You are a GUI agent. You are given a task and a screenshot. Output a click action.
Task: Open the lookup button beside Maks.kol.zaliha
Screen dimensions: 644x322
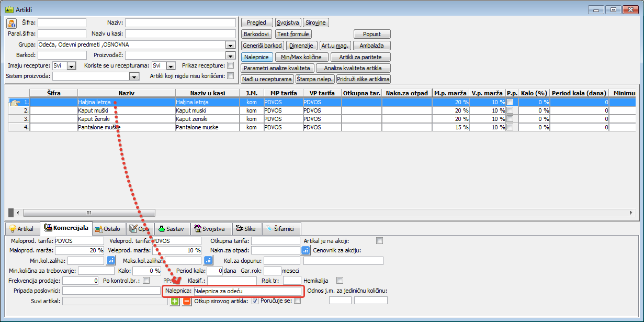click(x=208, y=260)
